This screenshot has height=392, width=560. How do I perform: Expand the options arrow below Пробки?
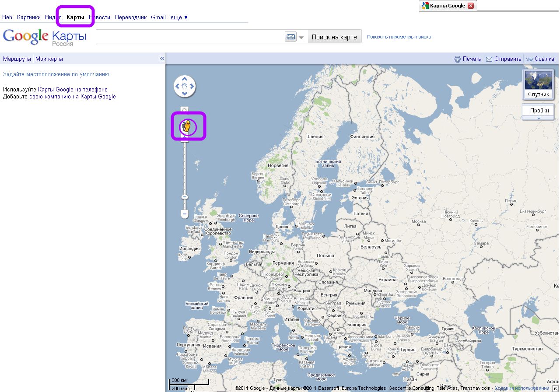(539, 118)
